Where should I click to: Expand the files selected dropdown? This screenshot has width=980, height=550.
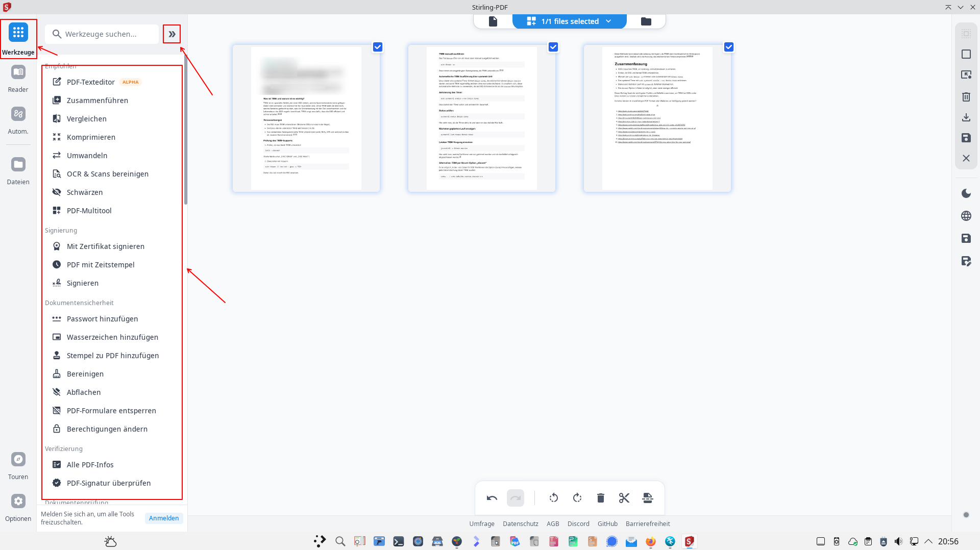(608, 21)
